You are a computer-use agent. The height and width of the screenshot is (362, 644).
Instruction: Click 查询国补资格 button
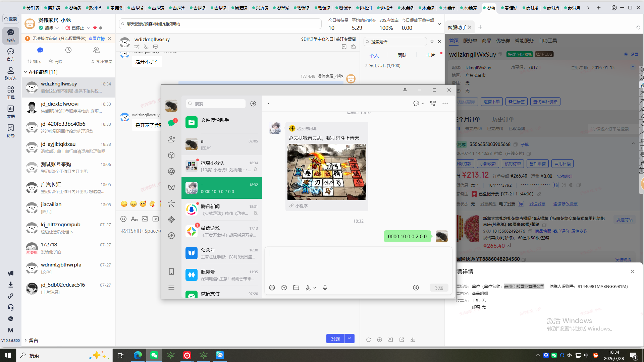coord(545,102)
